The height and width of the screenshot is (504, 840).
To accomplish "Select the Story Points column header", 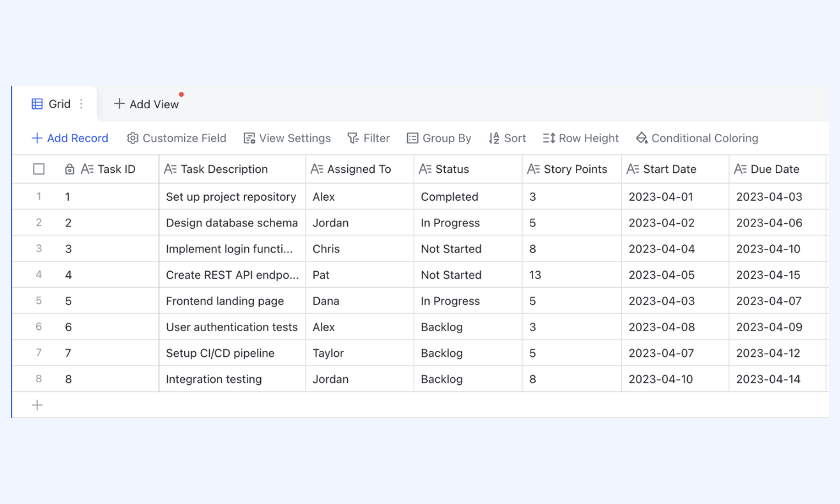I will tap(572, 169).
